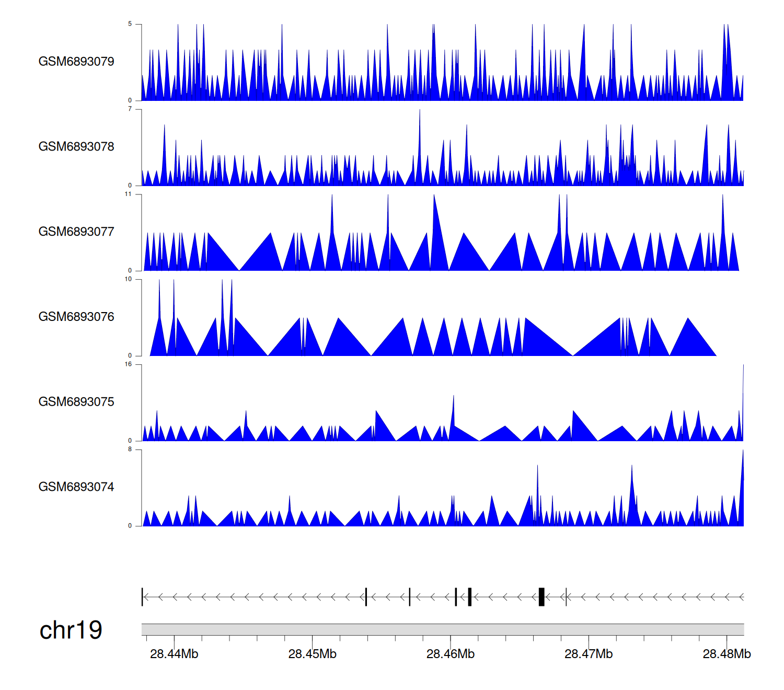784x690 pixels.
Task: Select y-axis maximum 11 on GSM6893077 track
Action: pyautogui.click(x=128, y=194)
